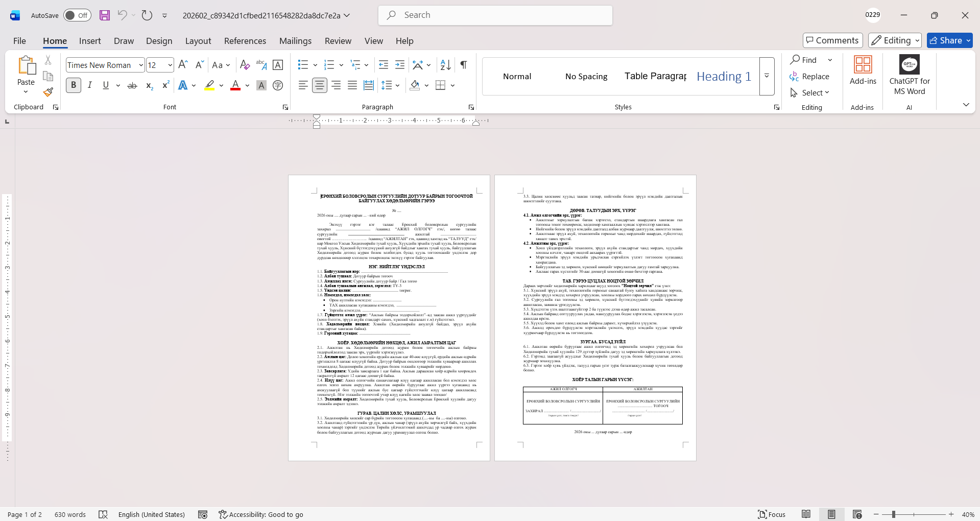
Task: Toggle Italic formatting
Action: (x=90, y=85)
